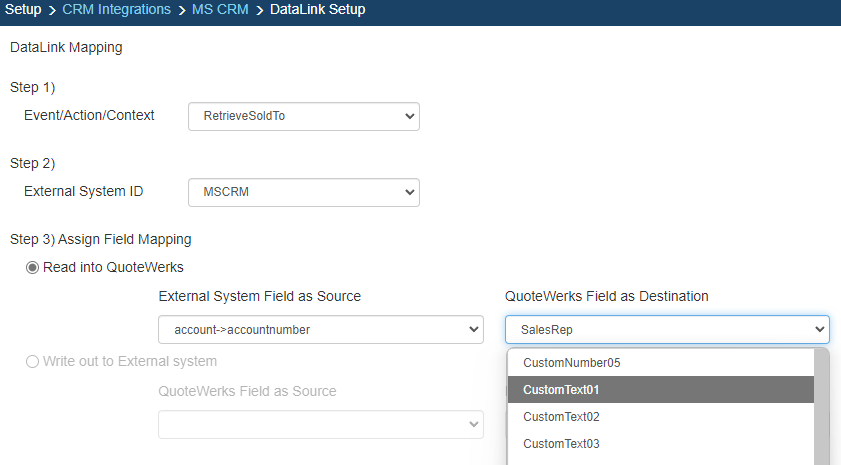This screenshot has width=841, height=465.
Task: Go to Setup in the breadcrumb
Action: 23,10
